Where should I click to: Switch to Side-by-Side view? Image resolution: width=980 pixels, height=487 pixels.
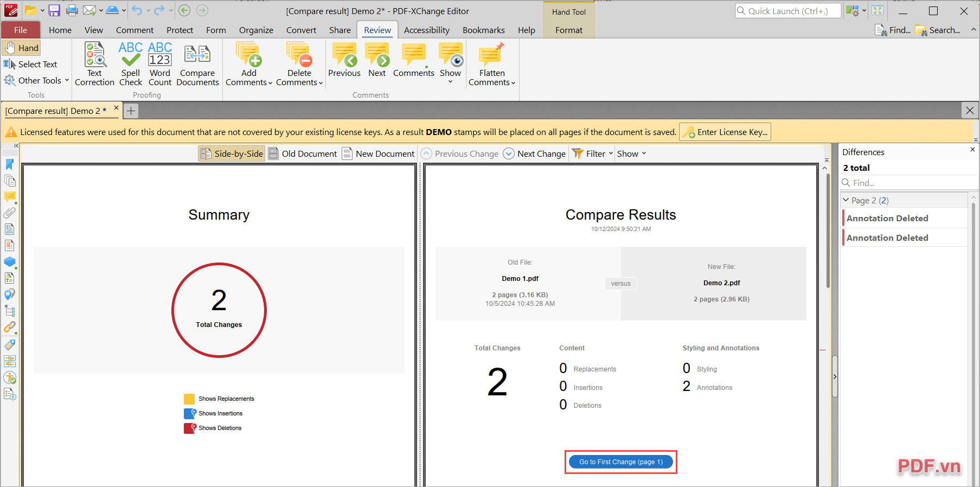pos(232,153)
